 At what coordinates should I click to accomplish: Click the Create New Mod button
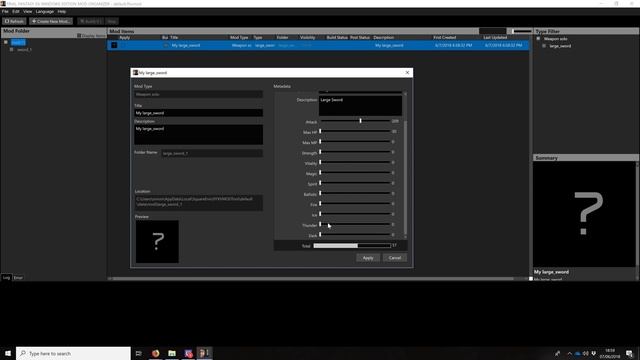[x=51, y=21]
